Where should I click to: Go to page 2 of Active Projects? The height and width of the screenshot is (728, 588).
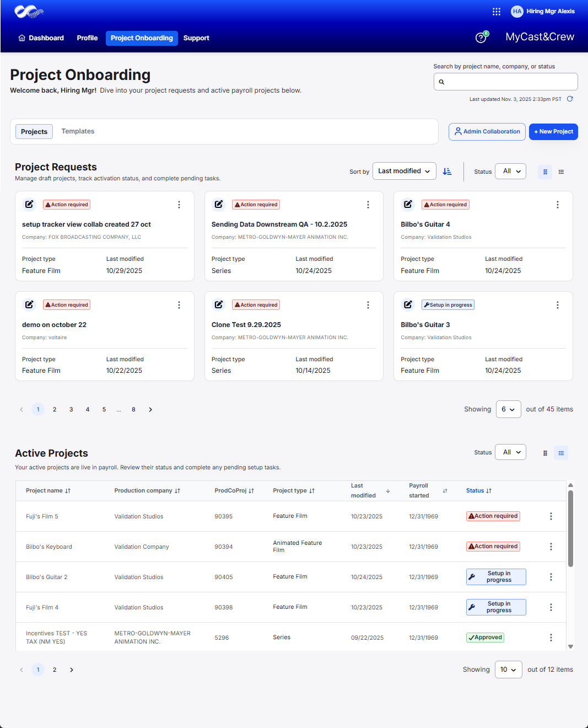55,670
